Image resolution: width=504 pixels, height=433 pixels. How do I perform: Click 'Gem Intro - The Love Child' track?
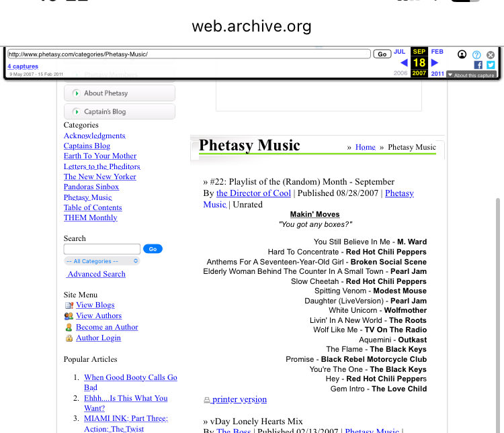tap(378, 389)
